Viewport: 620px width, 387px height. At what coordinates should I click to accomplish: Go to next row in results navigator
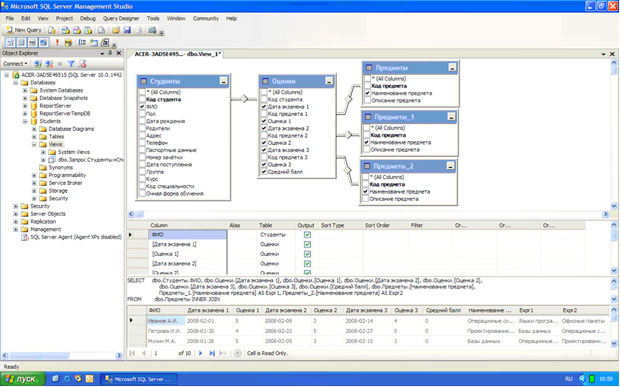click(200, 353)
